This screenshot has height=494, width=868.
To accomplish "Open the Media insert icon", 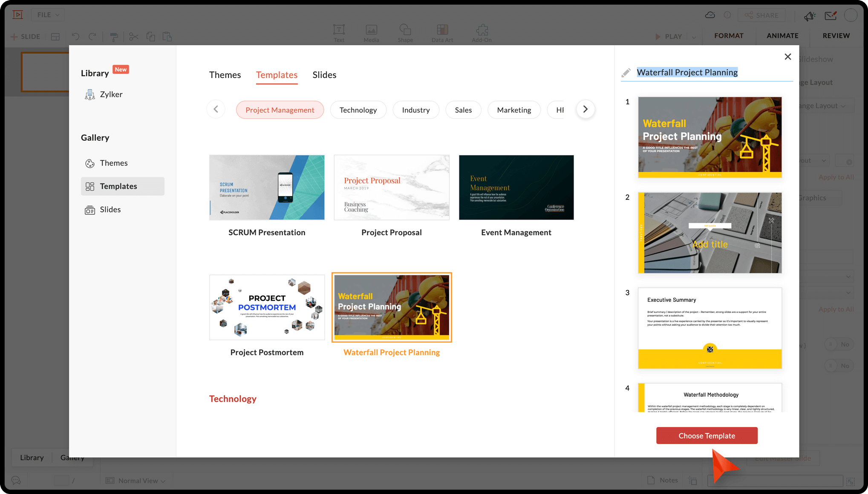I will (371, 29).
